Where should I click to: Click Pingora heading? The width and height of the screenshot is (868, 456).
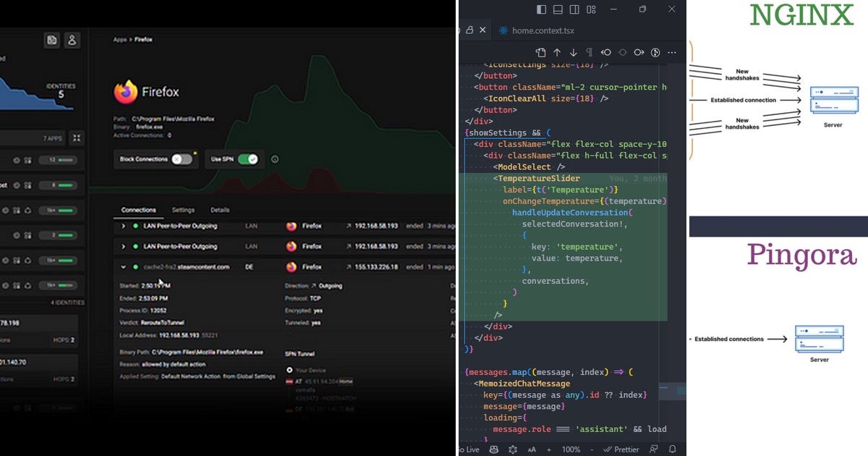pyautogui.click(x=801, y=255)
